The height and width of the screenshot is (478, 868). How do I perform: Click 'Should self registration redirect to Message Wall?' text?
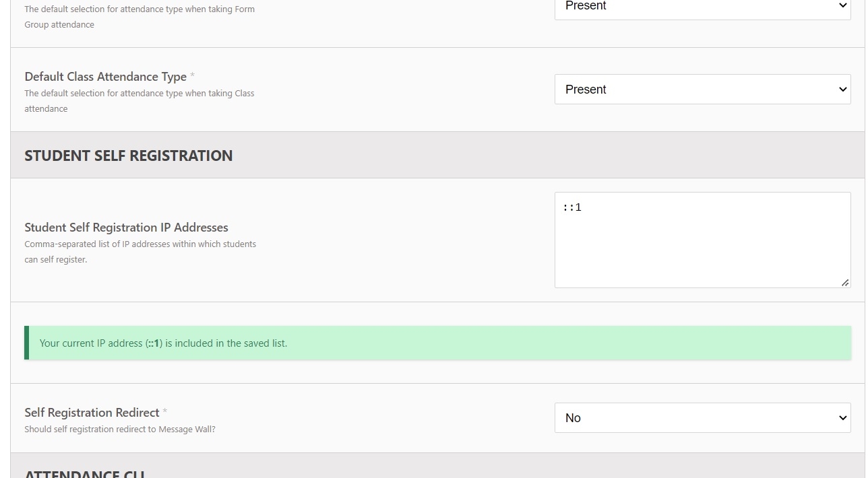(120, 430)
